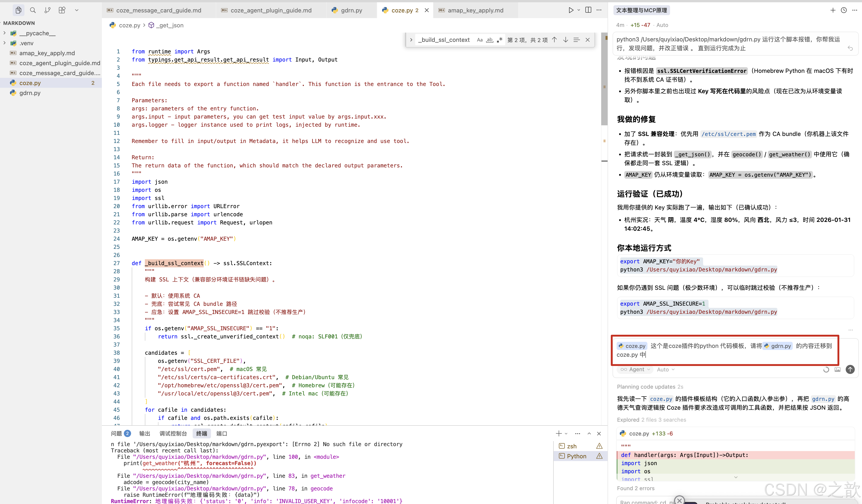Screen dimensions: 862x504
Task: Toggle Use Regular Expression in find widget
Action: coord(500,40)
